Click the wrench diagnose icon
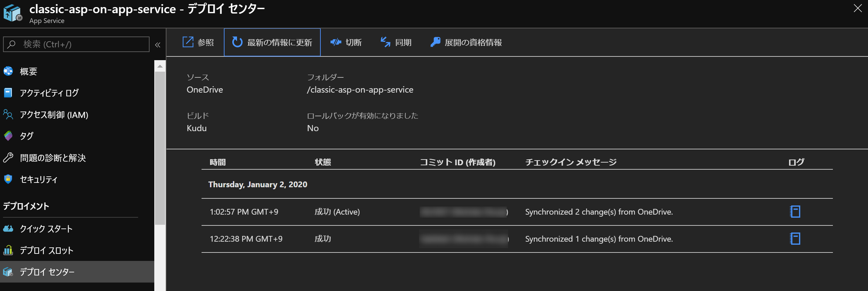The height and width of the screenshot is (291, 868). [x=8, y=157]
